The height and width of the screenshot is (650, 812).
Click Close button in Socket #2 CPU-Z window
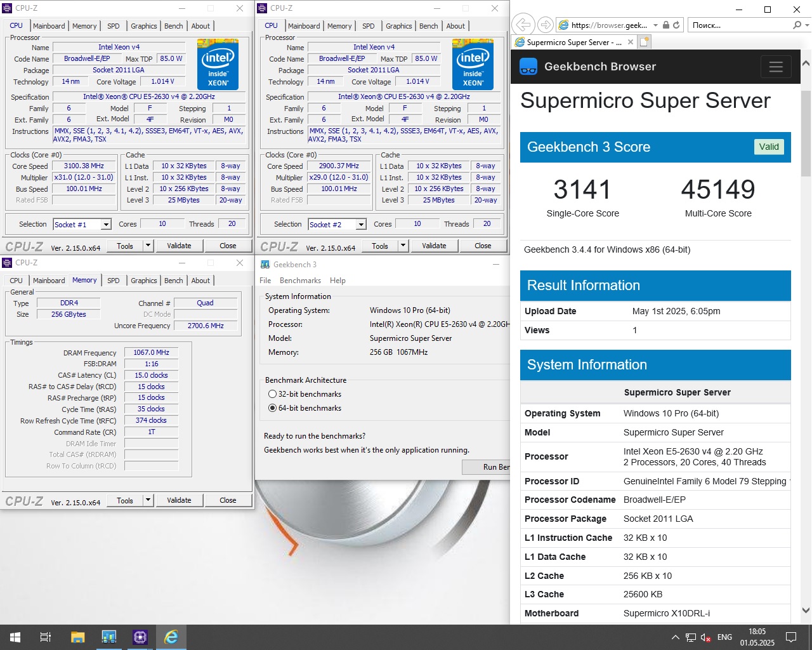(483, 246)
